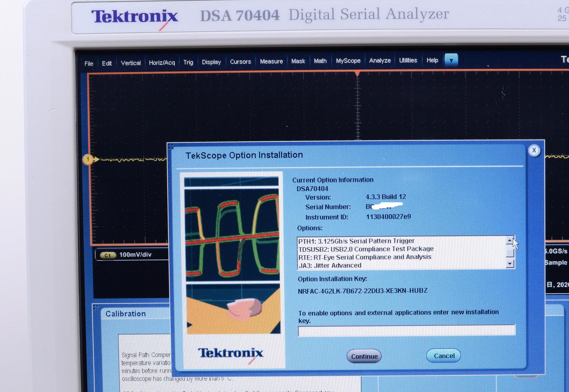
Task: Click the Cancel button
Action: pos(444,356)
